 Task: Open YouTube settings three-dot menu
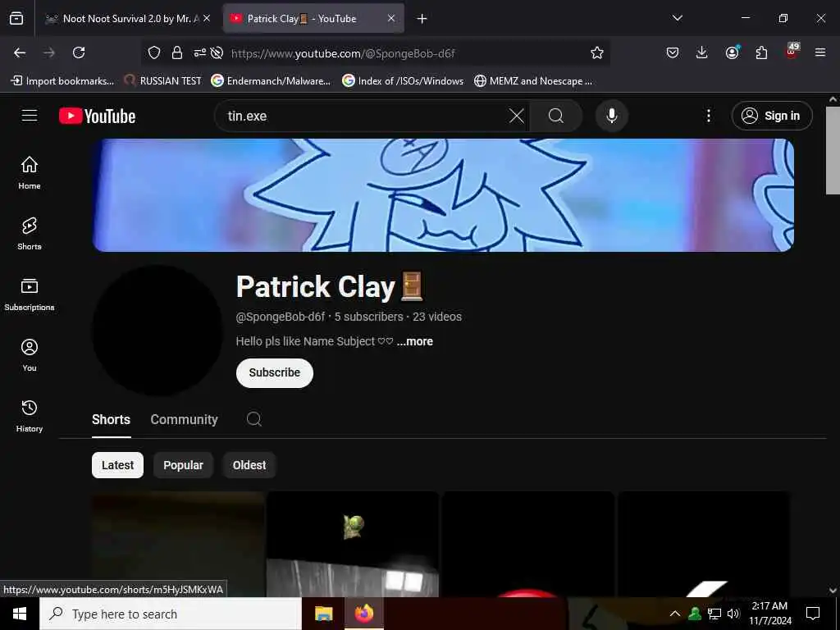(x=708, y=116)
